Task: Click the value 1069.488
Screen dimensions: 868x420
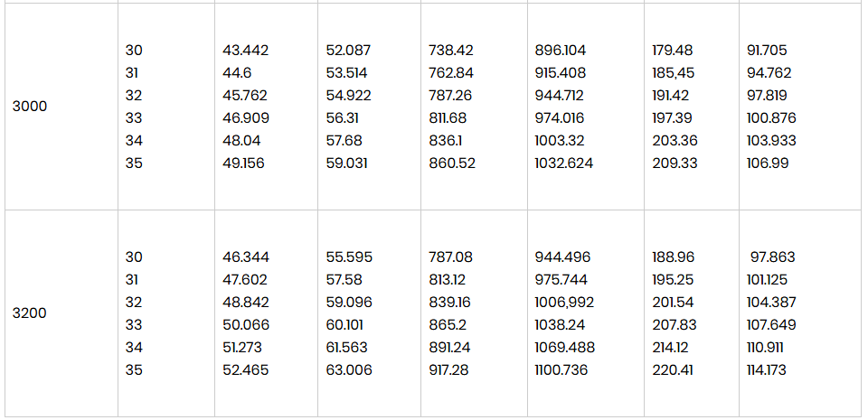Action: [x=564, y=348]
